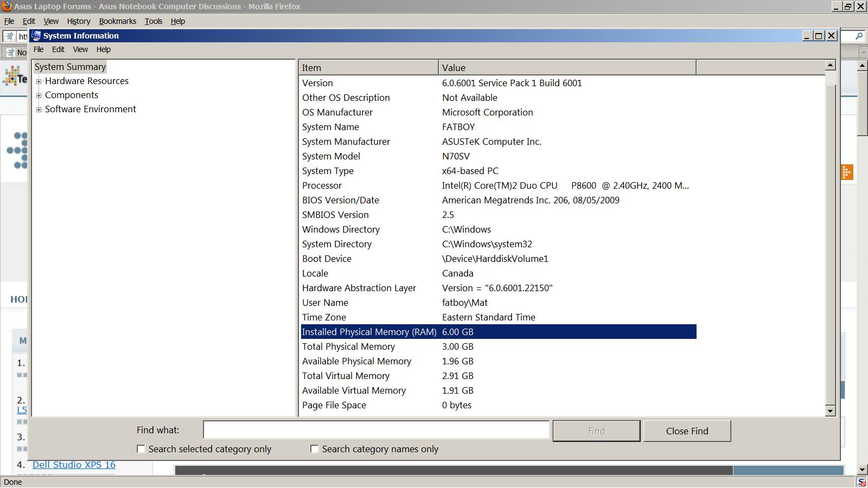Select the Windows Directory row

click(x=499, y=229)
